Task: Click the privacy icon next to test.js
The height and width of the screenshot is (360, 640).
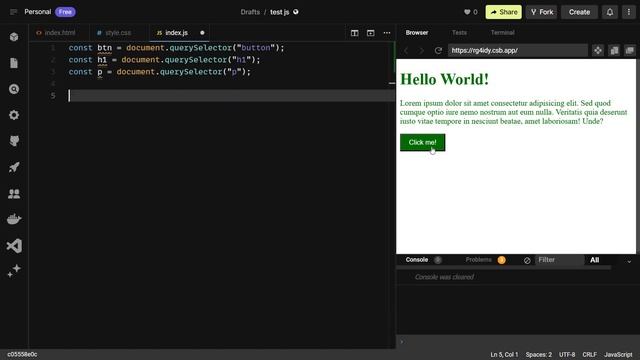Action: (x=296, y=12)
